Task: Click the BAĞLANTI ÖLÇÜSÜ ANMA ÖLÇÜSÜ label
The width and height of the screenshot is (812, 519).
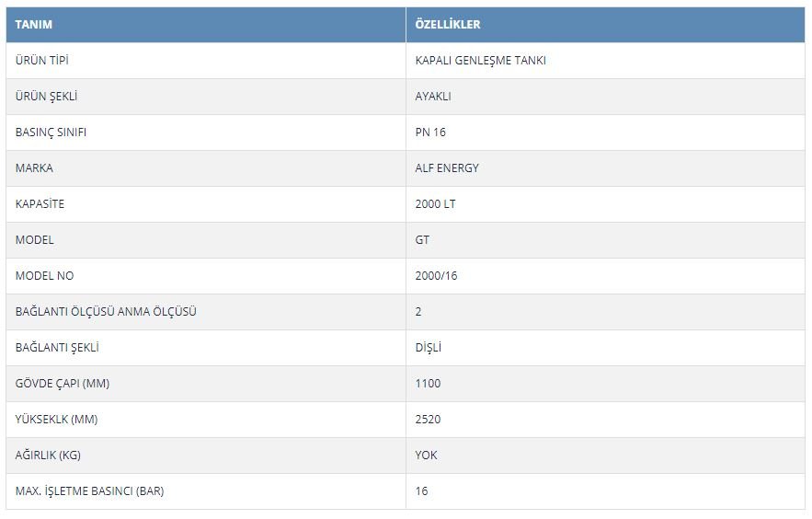Action: [x=106, y=311]
